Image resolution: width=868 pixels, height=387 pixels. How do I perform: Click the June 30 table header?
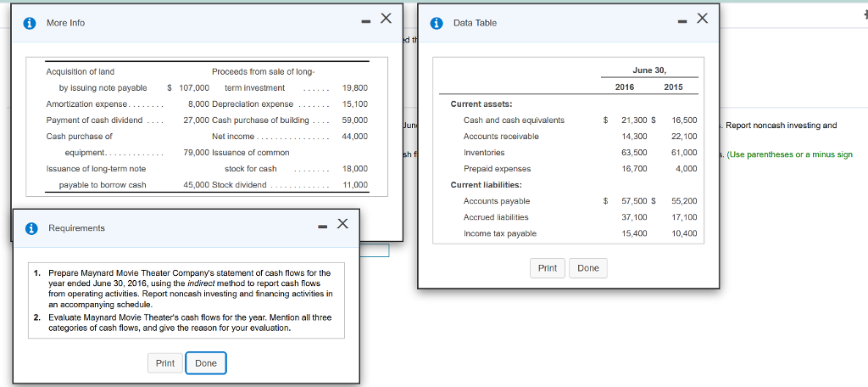click(x=649, y=70)
